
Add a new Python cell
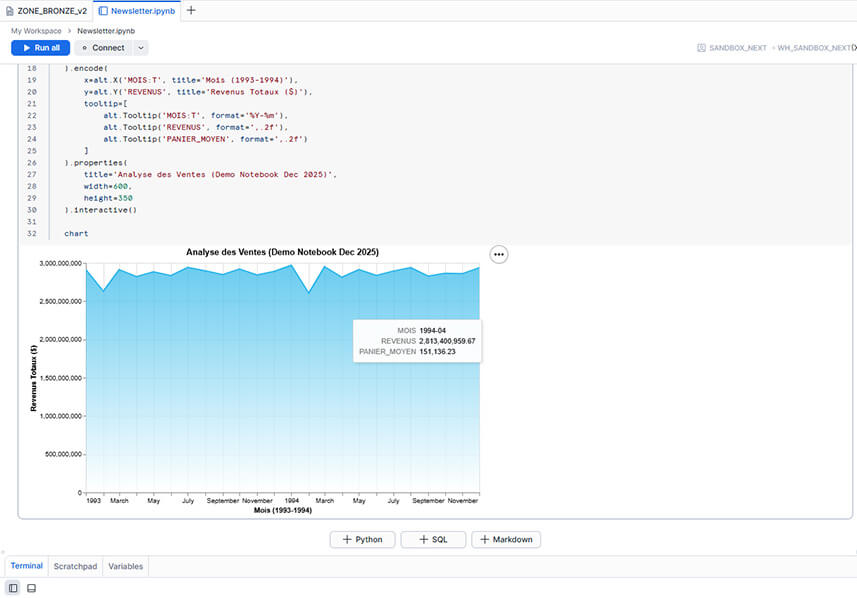tap(362, 539)
